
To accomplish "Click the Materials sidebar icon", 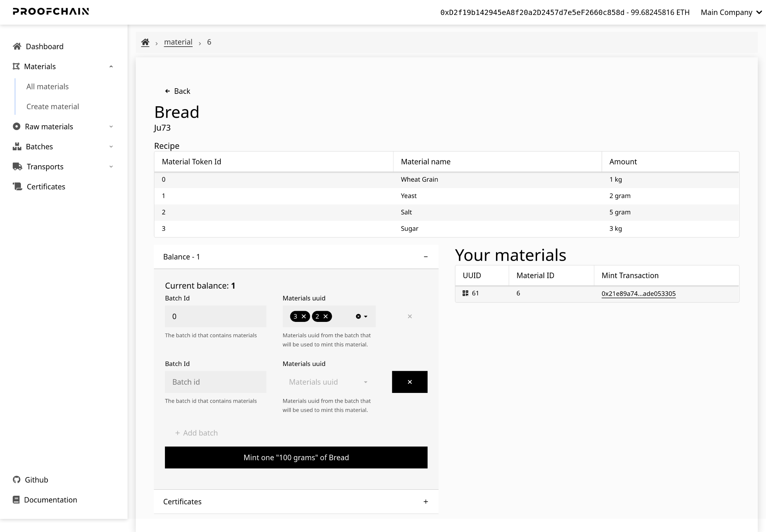I will click(16, 66).
